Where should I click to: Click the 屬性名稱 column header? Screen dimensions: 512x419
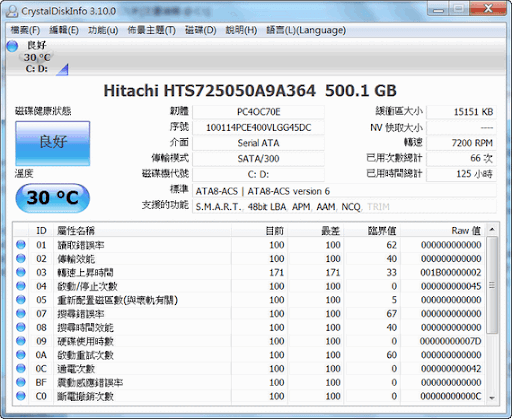click(142, 230)
